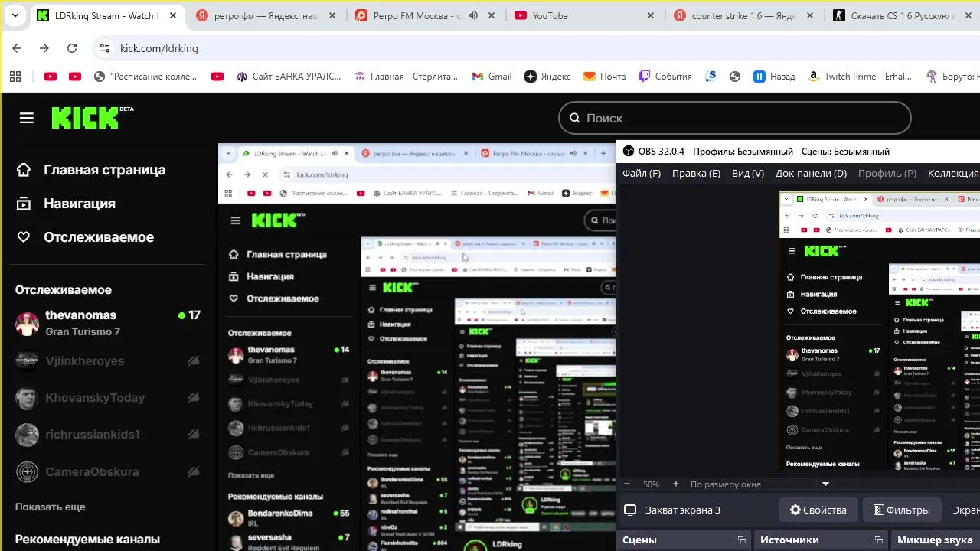Screen dimensions: 980x551
Task: Open richrussiankids1 channel in main sidebar
Action: point(107,435)
